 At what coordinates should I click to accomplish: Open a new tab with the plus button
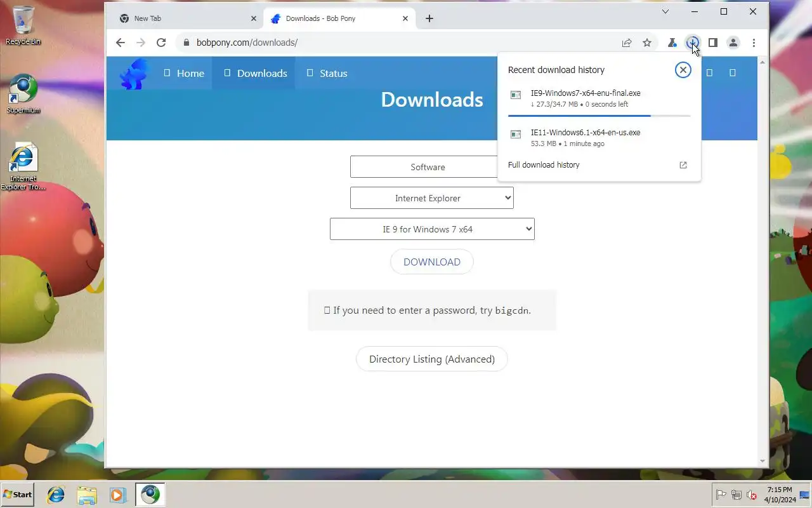(429, 18)
